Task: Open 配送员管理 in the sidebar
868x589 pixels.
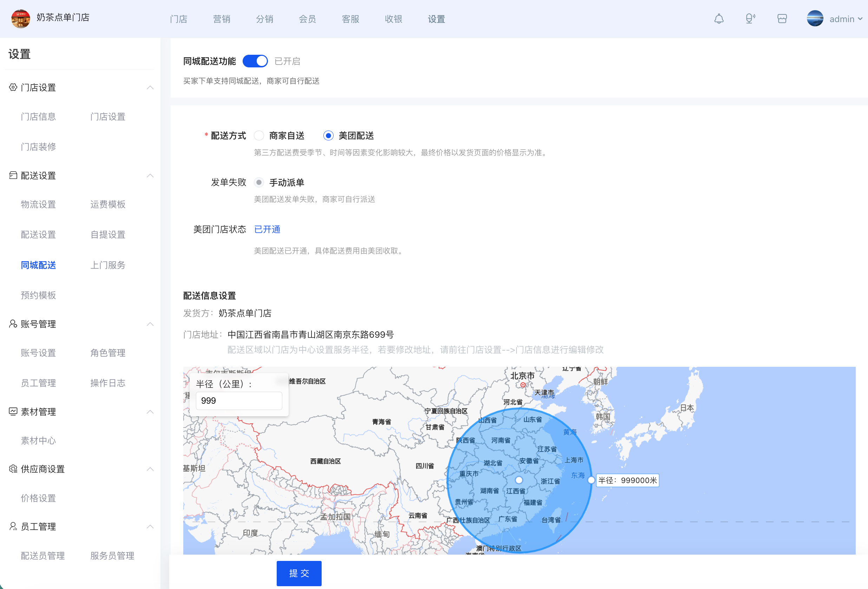Action: 42,556
